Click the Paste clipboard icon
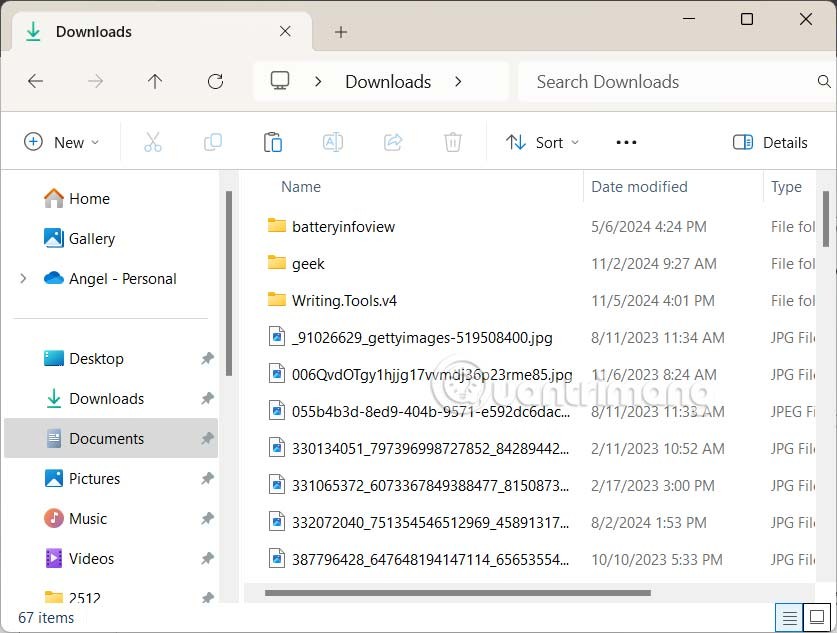This screenshot has height=633, width=837. point(272,142)
